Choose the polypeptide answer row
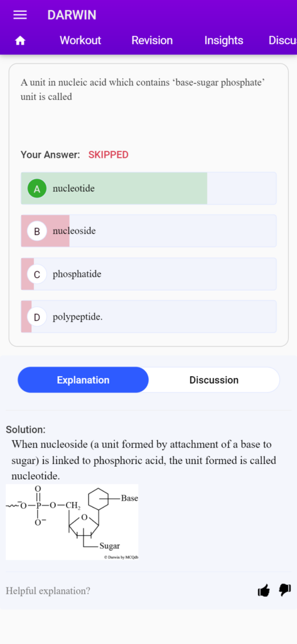The width and height of the screenshot is (297, 644). 148,317
